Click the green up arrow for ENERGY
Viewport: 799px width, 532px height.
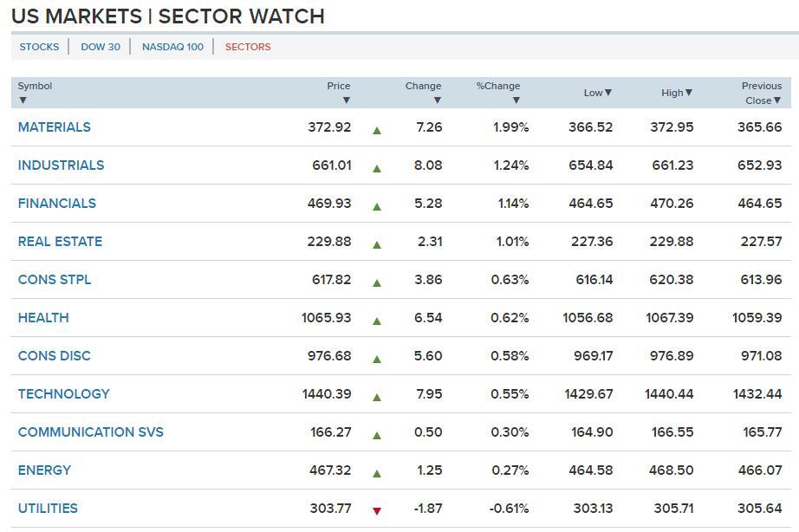[x=377, y=473]
